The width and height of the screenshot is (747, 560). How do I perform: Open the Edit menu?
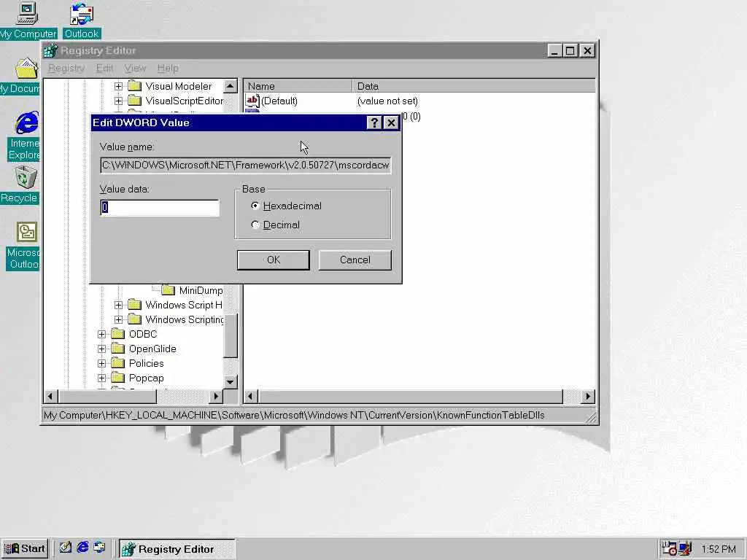pos(104,68)
